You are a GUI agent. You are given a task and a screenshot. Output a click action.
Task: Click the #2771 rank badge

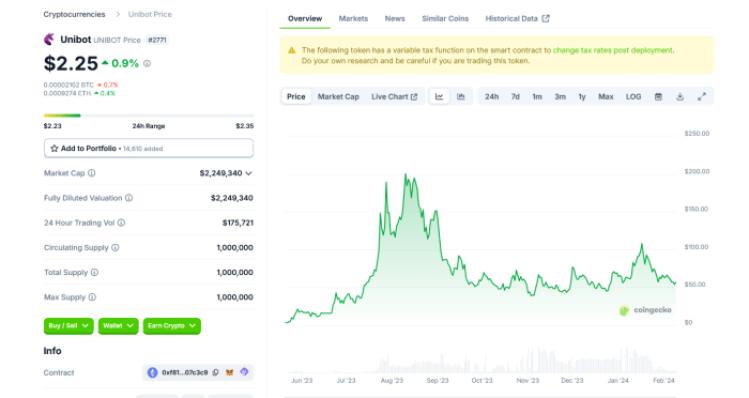click(157, 40)
